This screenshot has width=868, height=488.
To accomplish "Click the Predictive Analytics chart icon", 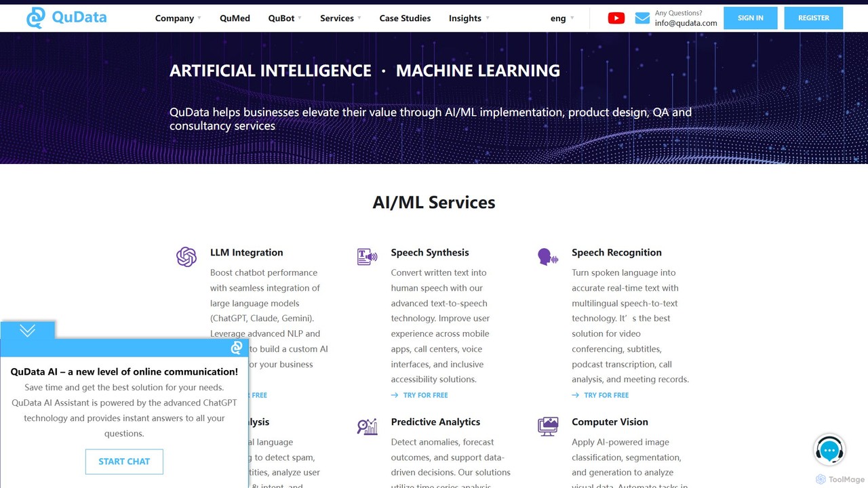I will pos(367,426).
